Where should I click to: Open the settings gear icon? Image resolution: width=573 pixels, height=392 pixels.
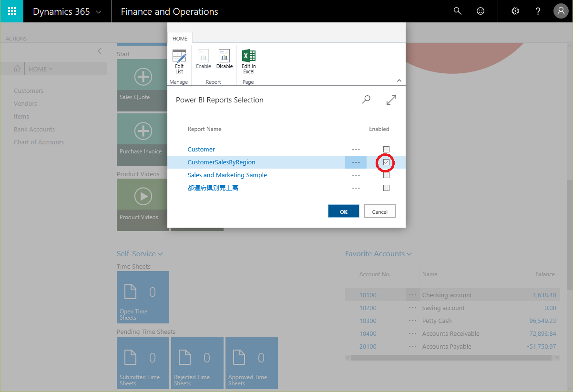515,11
